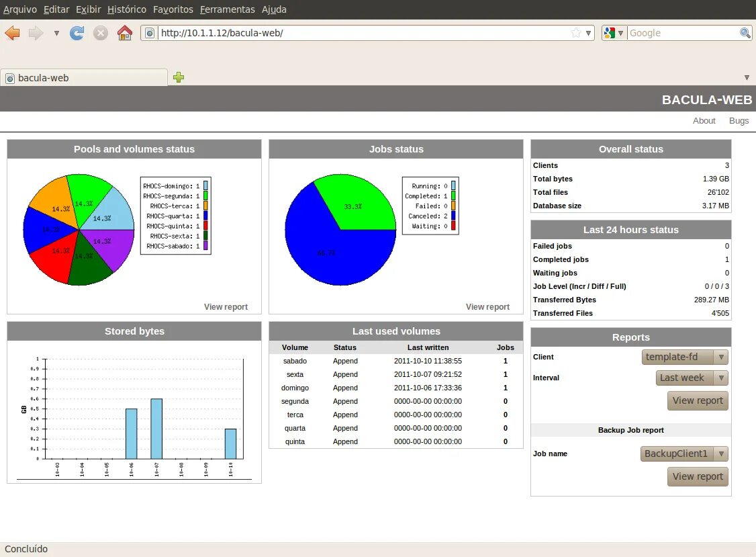Screen dimensions: 756x557
Task: Click the Job Level value 0 / 0 / 3
Action: (x=717, y=286)
